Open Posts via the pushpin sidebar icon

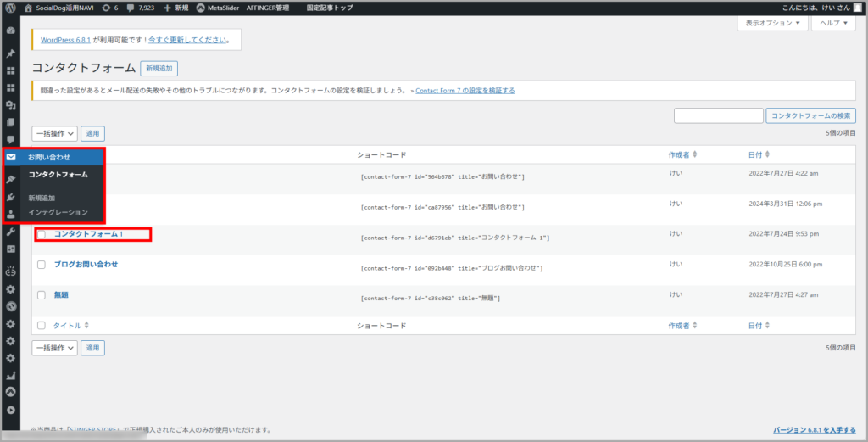(x=10, y=53)
